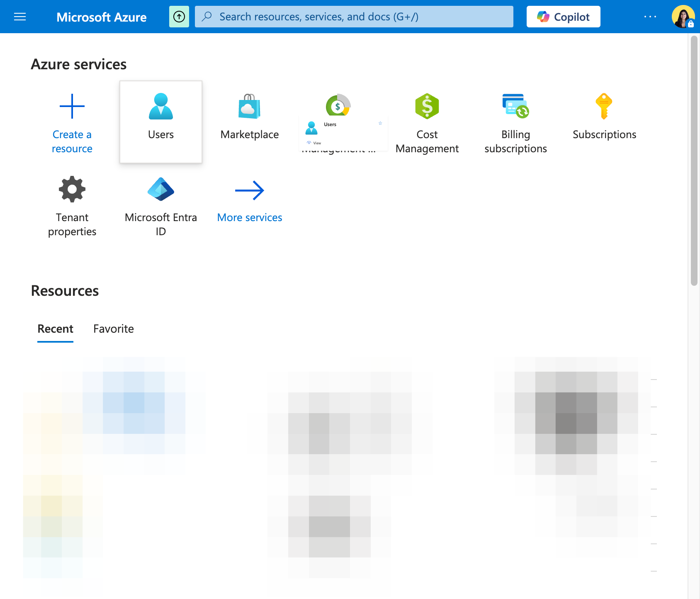Image resolution: width=700 pixels, height=599 pixels.
Task: Open the Billing subscriptions card icon
Action: pos(515,106)
